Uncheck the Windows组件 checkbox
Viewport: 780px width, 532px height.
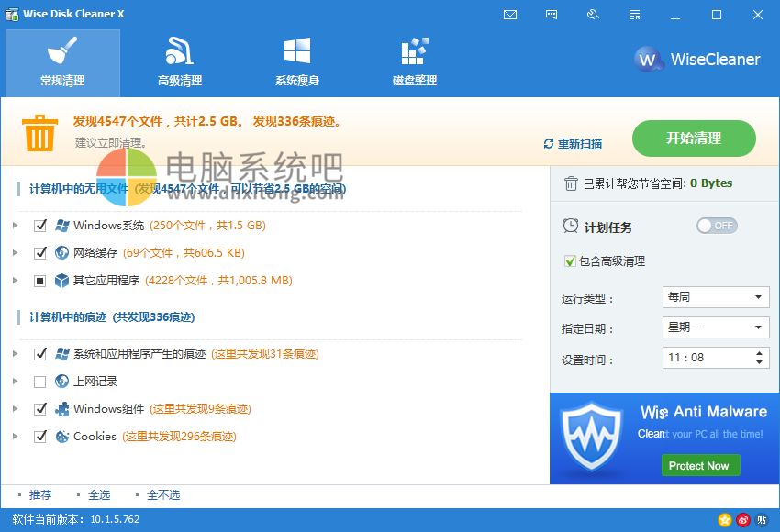click(39, 409)
